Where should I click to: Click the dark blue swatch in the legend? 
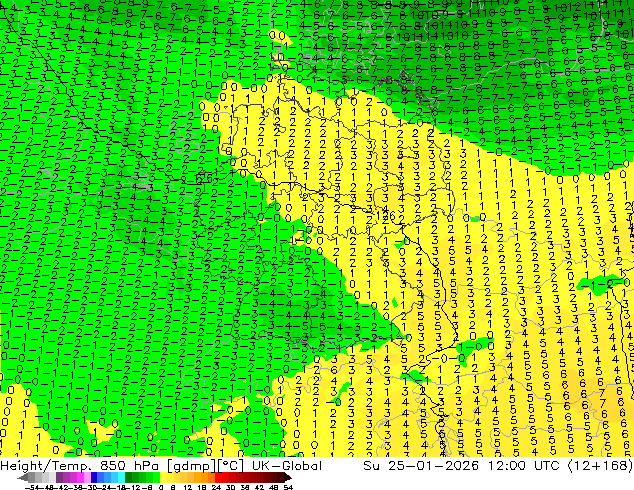click(94, 477)
